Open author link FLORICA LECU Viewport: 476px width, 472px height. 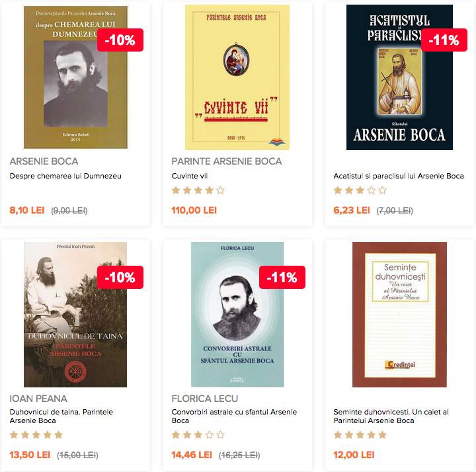pos(204,399)
